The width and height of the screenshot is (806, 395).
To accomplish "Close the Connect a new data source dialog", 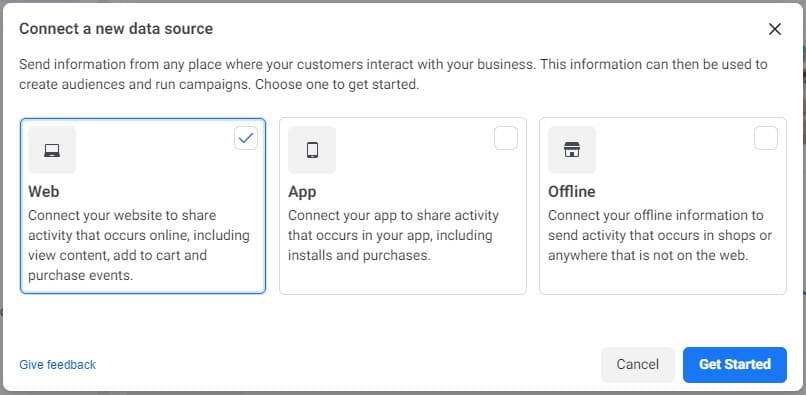I will coord(775,29).
